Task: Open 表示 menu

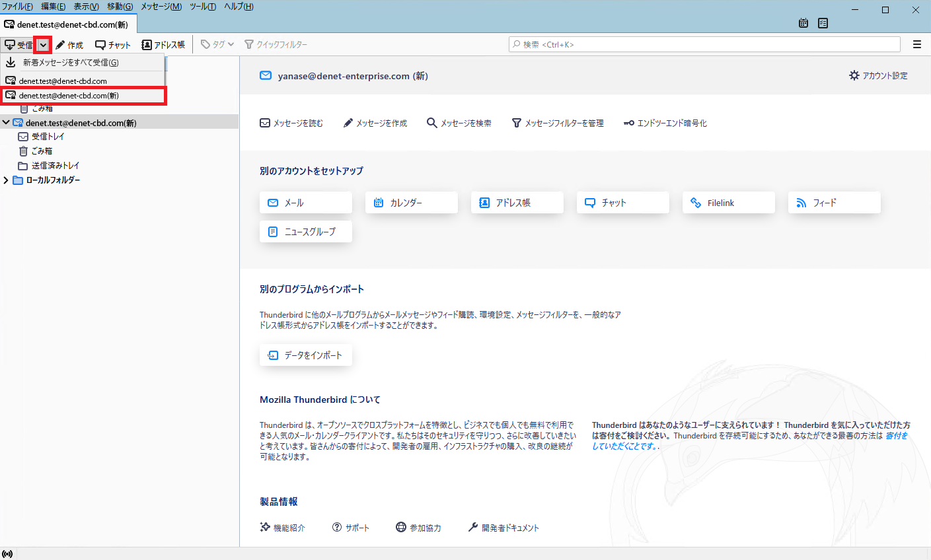Action: [86, 7]
